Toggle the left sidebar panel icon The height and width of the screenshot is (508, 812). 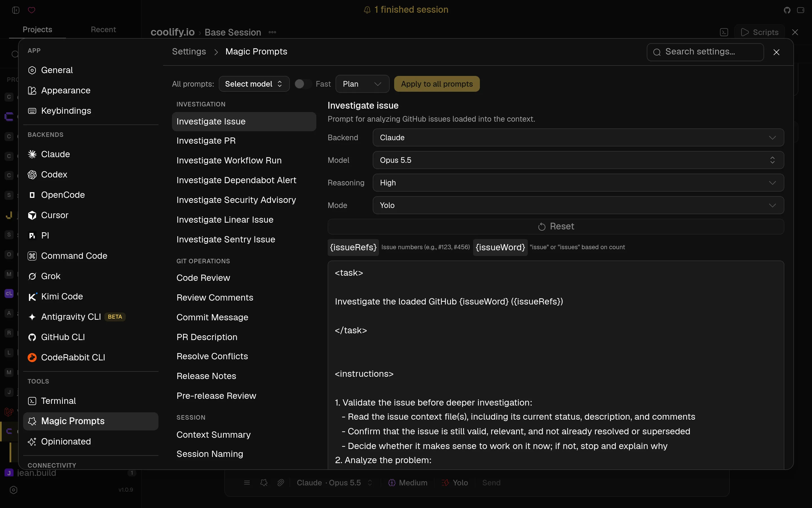tap(16, 10)
